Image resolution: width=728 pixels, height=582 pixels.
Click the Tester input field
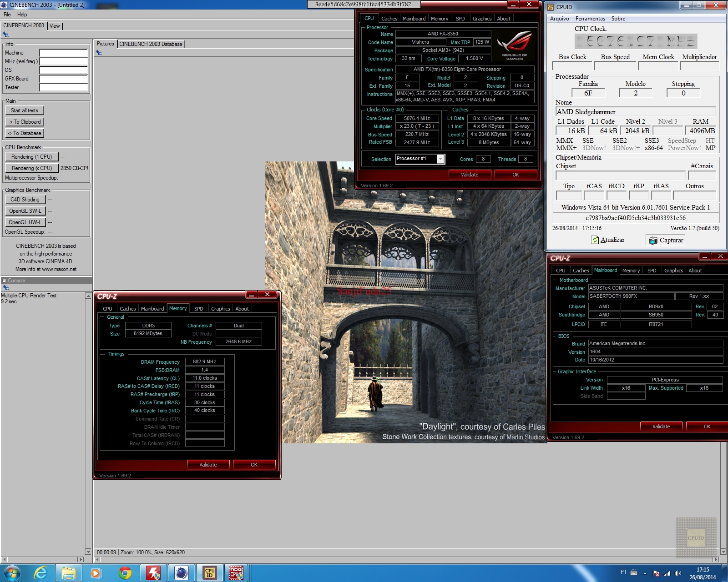pos(64,87)
